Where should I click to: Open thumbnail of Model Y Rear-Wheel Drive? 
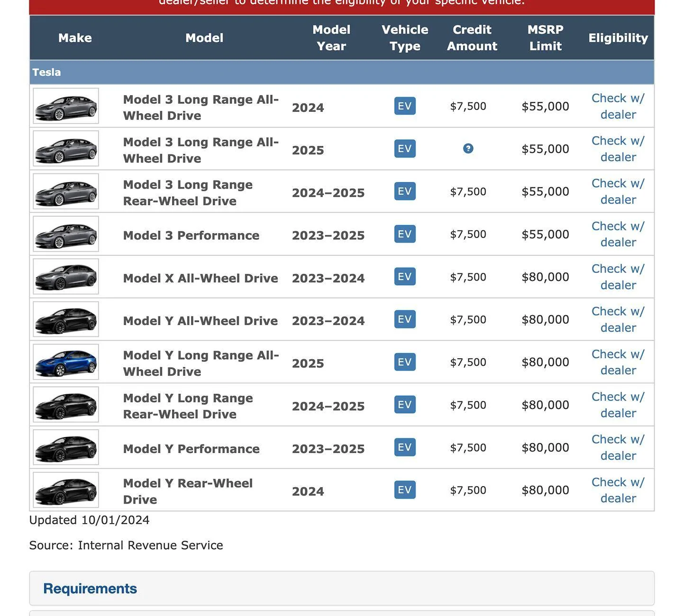click(x=66, y=490)
